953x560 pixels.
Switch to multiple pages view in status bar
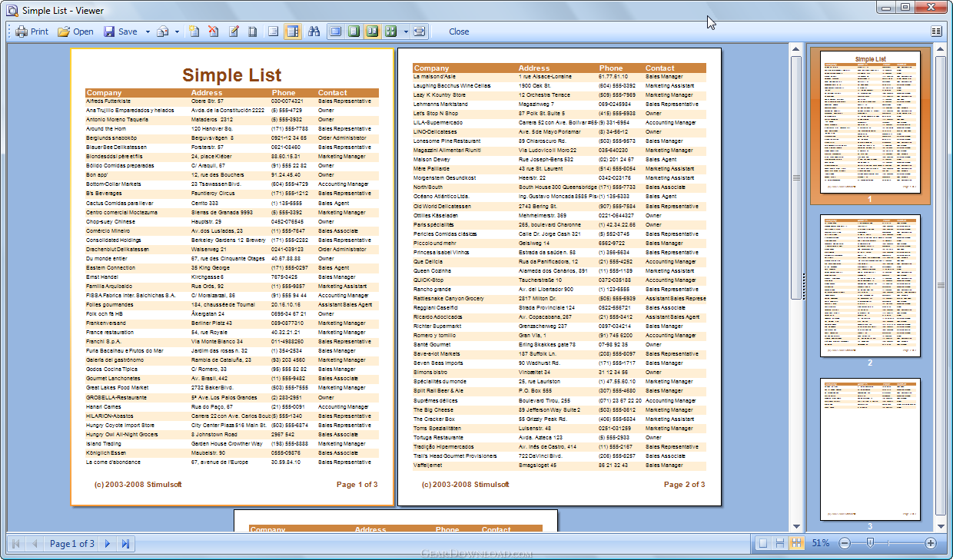(x=797, y=543)
